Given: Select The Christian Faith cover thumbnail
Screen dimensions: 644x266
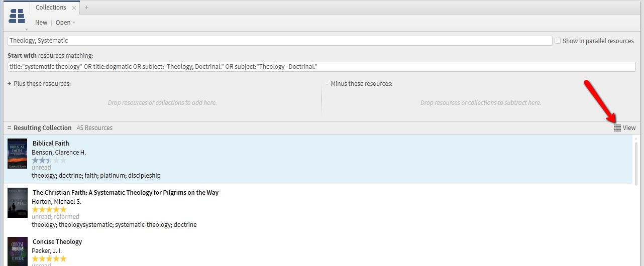Looking at the screenshot, I should click(x=17, y=203).
